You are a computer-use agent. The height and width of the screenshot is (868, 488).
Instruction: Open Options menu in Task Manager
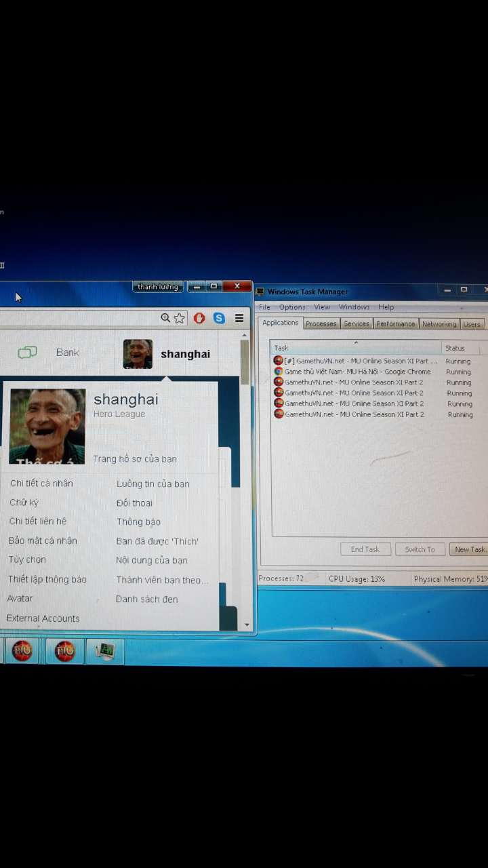292,307
